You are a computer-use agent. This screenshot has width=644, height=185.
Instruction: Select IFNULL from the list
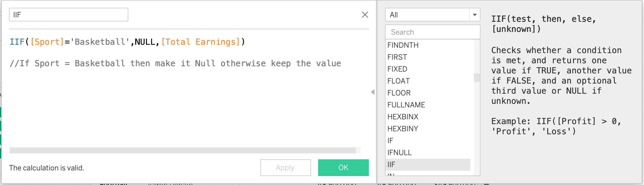pos(399,152)
